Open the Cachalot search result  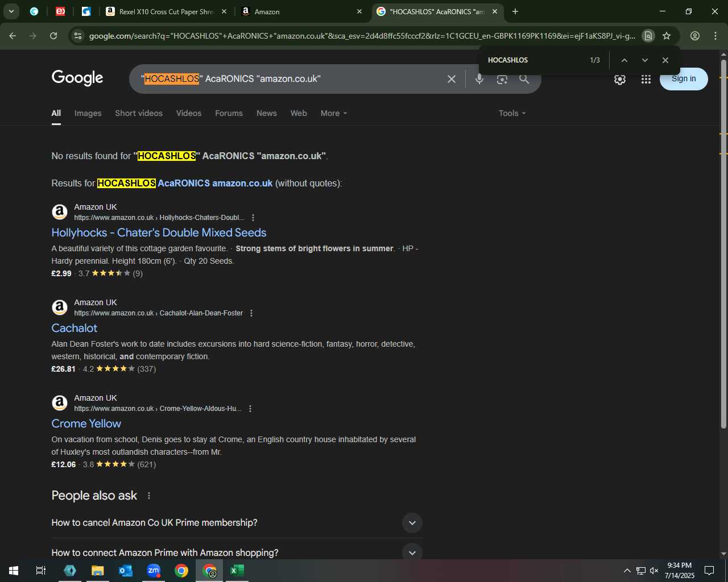(74, 328)
